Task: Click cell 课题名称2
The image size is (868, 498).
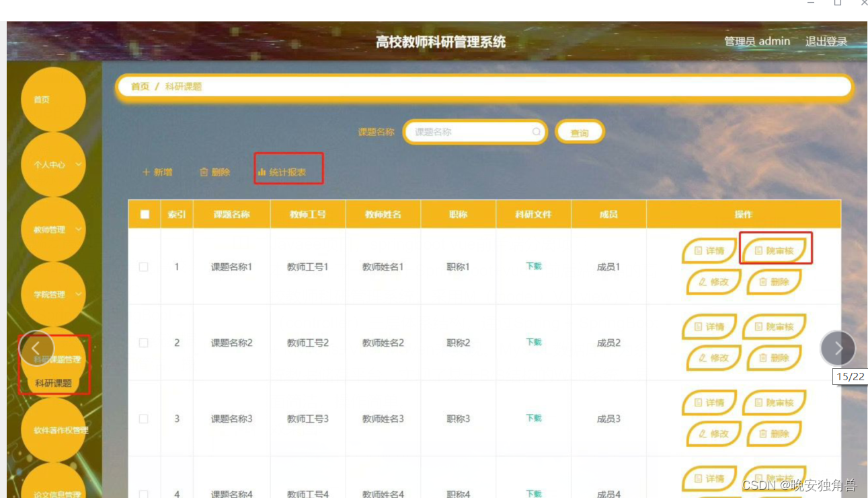Action: tap(232, 343)
